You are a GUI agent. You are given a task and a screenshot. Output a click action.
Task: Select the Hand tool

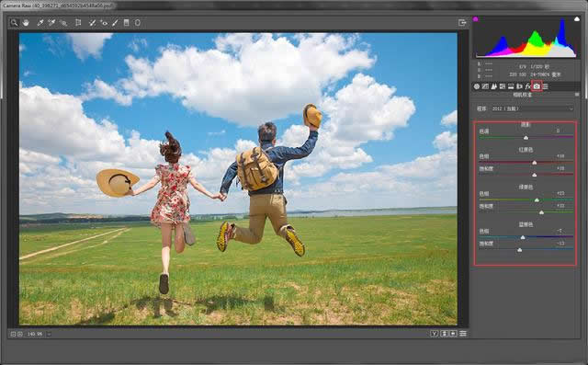pyautogui.click(x=26, y=23)
